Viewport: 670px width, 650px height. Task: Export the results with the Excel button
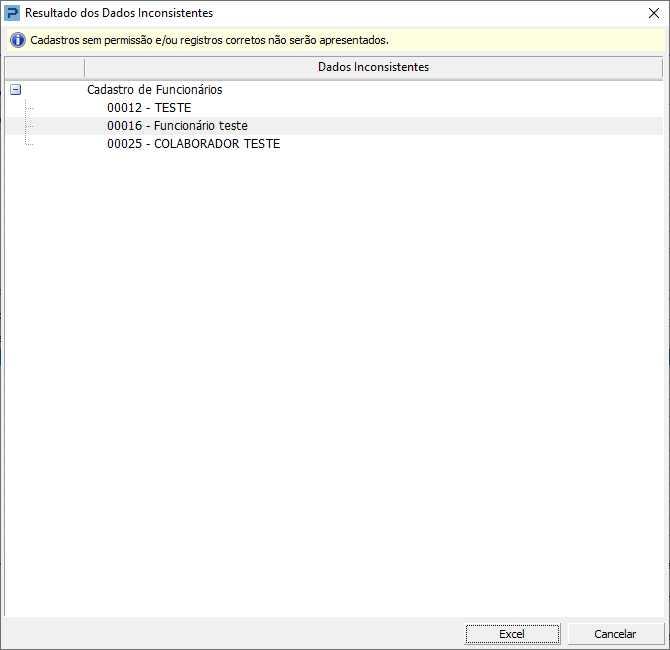coord(512,634)
